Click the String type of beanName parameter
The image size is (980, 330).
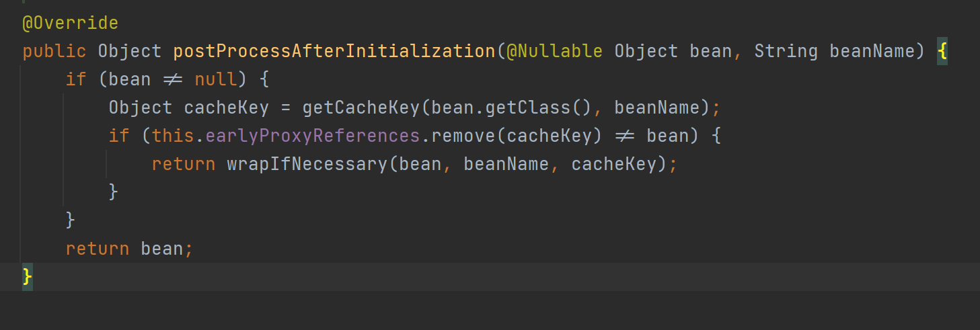pos(786,51)
